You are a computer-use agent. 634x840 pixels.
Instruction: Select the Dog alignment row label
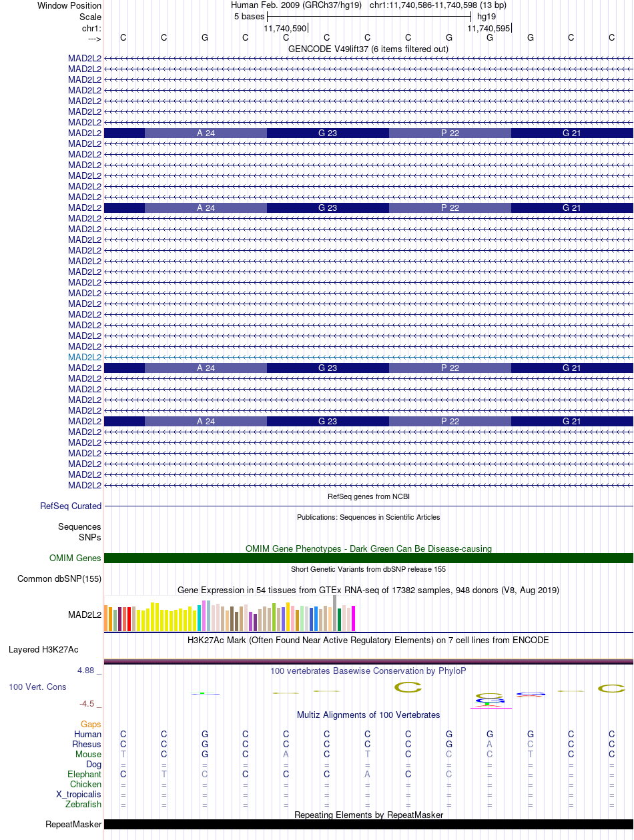(x=93, y=764)
